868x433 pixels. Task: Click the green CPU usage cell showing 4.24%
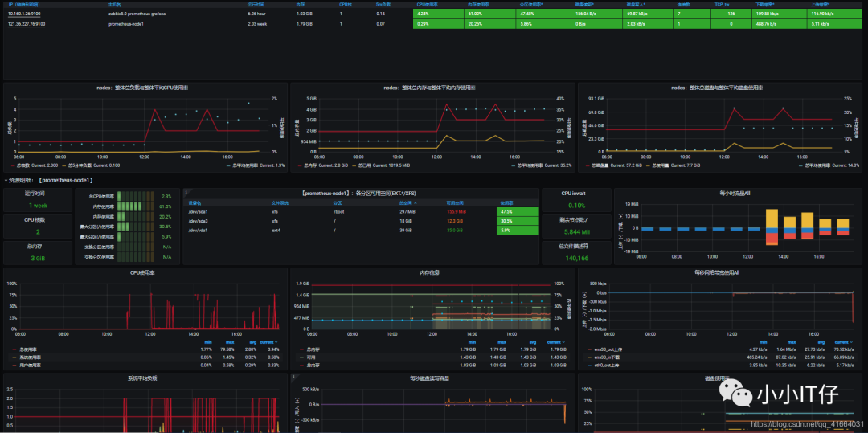438,13
